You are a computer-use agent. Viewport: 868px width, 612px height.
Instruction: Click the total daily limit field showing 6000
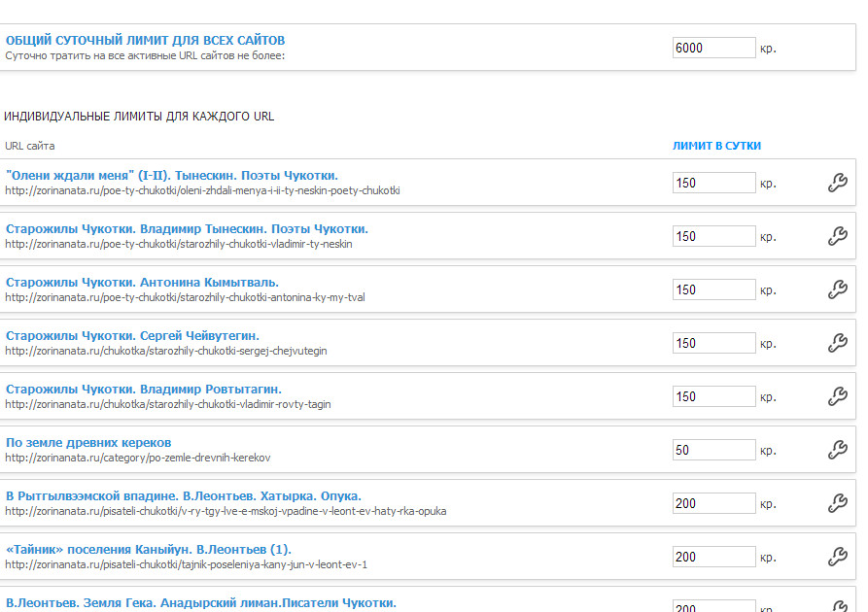714,48
